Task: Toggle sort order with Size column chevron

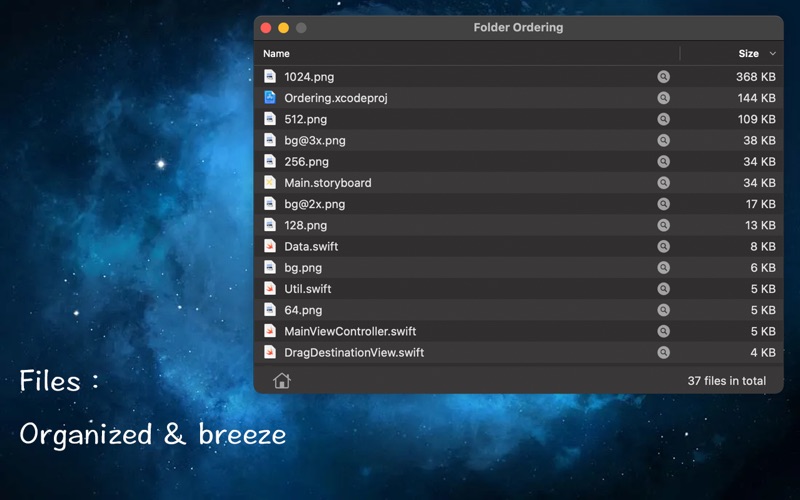Action: click(x=772, y=54)
